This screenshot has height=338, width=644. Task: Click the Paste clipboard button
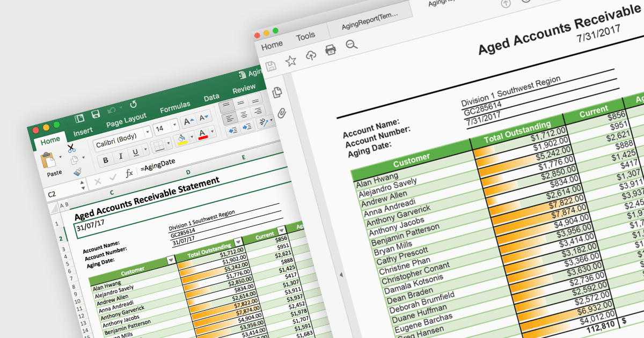[49, 160]
